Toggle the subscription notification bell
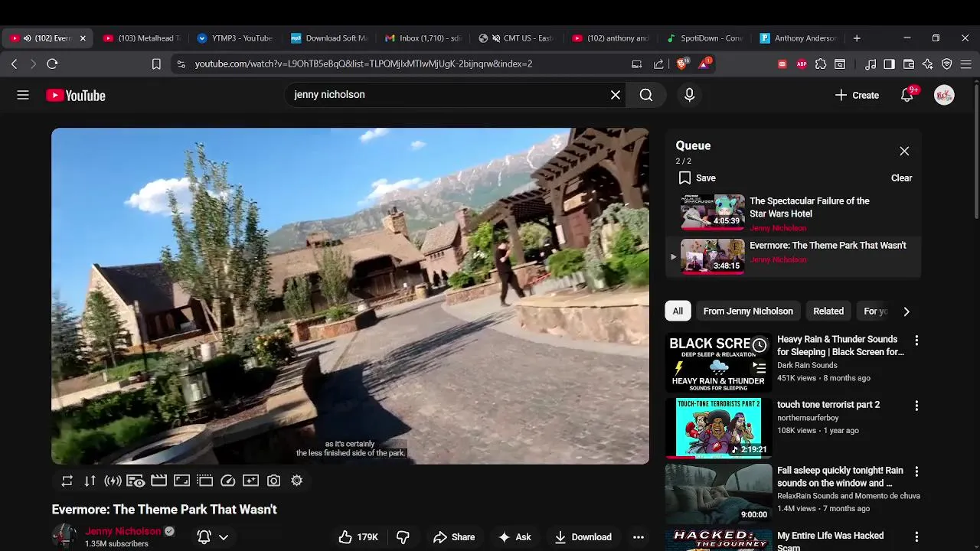Screen dimensions: 980x551 tap(204, 537)
